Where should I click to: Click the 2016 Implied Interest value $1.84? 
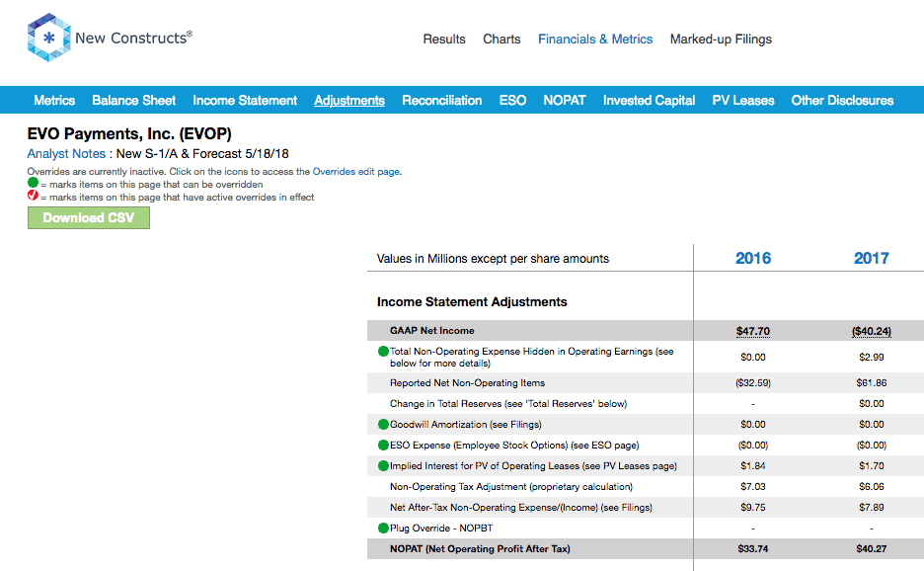753,465
